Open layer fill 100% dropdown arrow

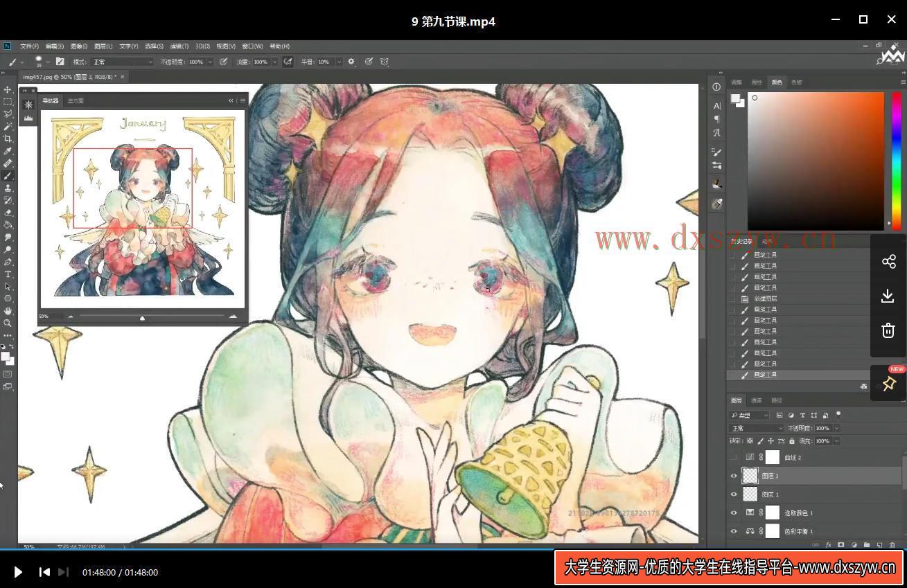click(x=836, y=441)
